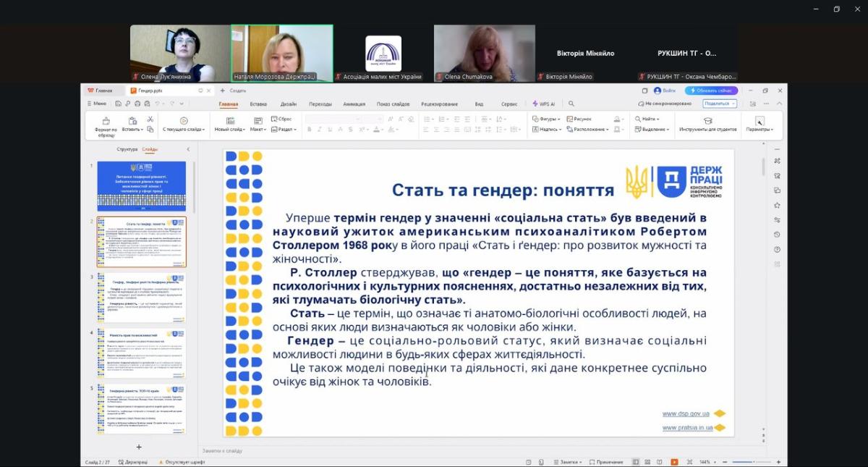Switch to the Рецензирование ribbon tab
The image size is (868, 467).
[x=440, y=104]
